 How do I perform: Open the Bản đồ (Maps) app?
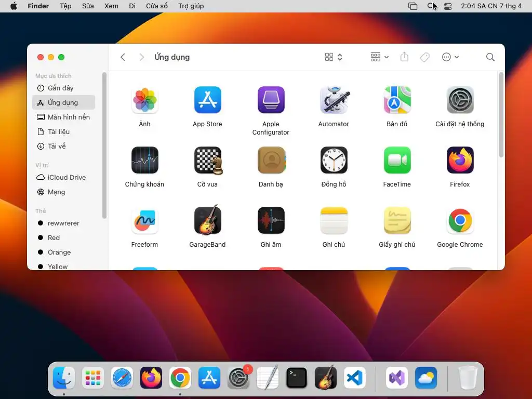(x=397, y=100)
